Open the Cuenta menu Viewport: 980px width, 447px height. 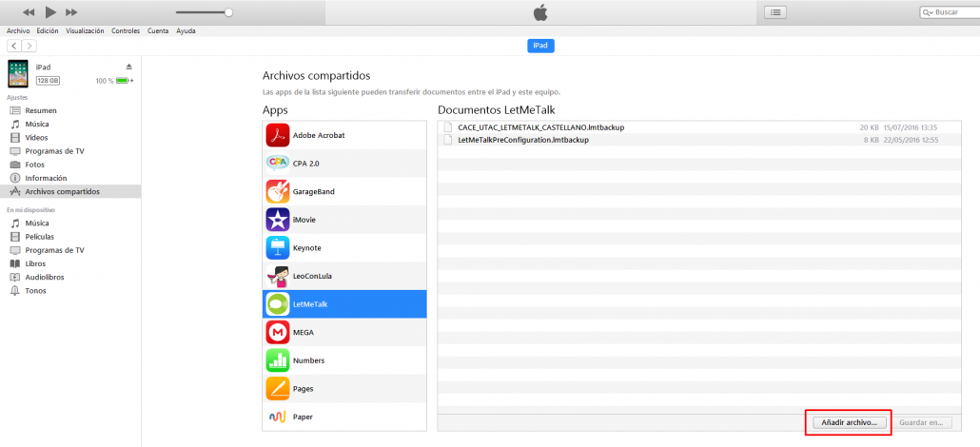[x=158, y=30]
